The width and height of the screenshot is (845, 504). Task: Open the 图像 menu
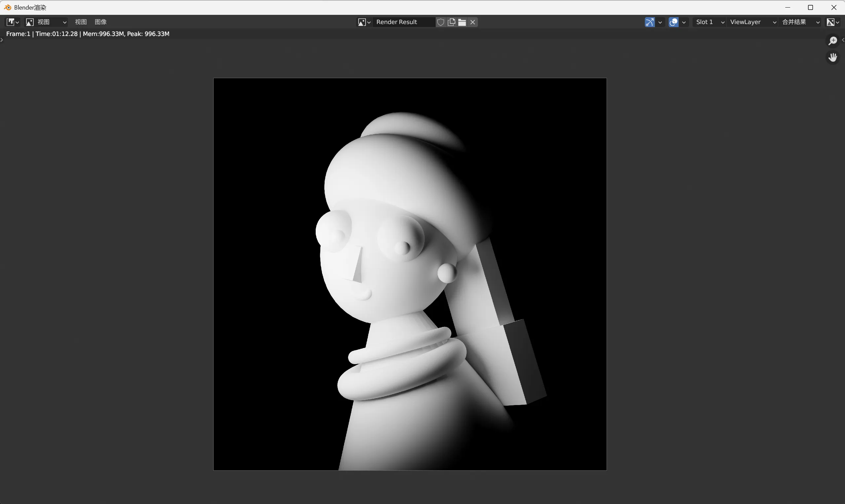[101, 22]
